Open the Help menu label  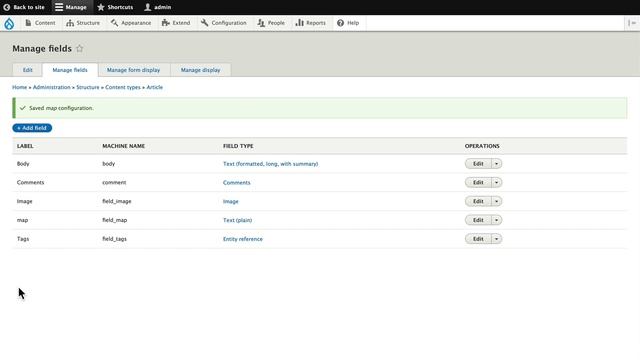point(353,23)
